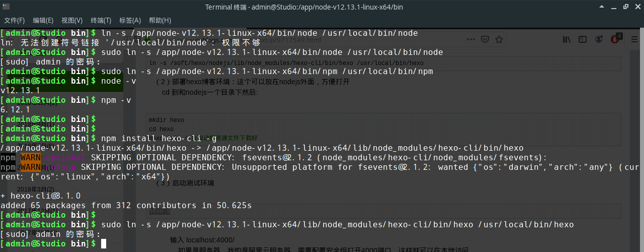Open Firefox page actions three-dot menu

pos(471,39)
